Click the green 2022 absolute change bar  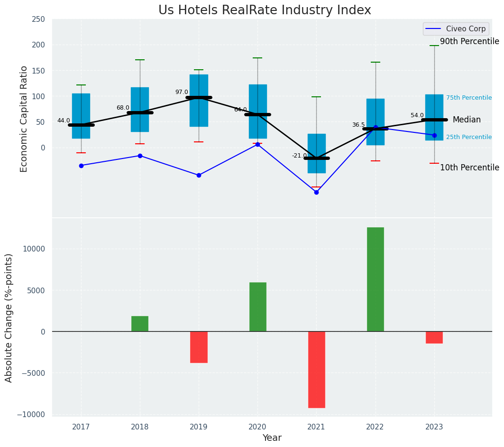click(x=375, y=279)
